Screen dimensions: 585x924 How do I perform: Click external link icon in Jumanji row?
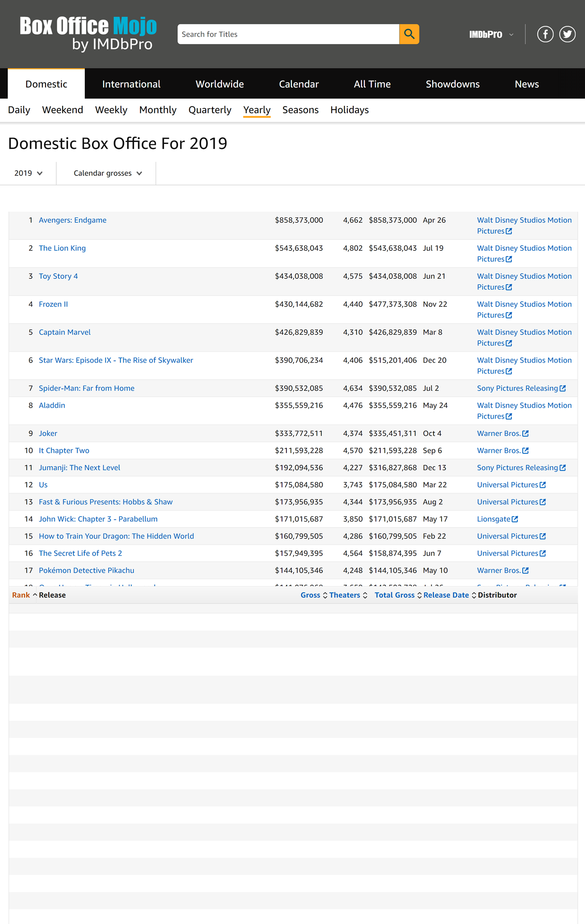562,468
